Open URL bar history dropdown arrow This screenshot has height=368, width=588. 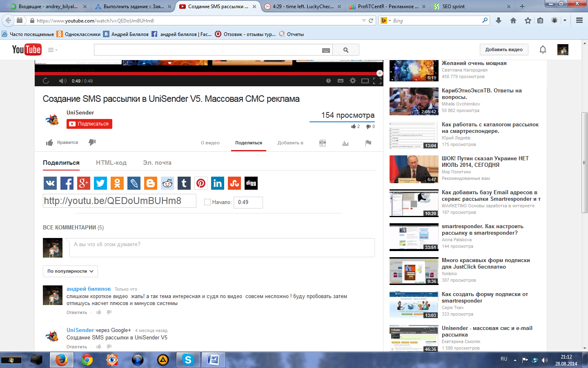(364, 20)
